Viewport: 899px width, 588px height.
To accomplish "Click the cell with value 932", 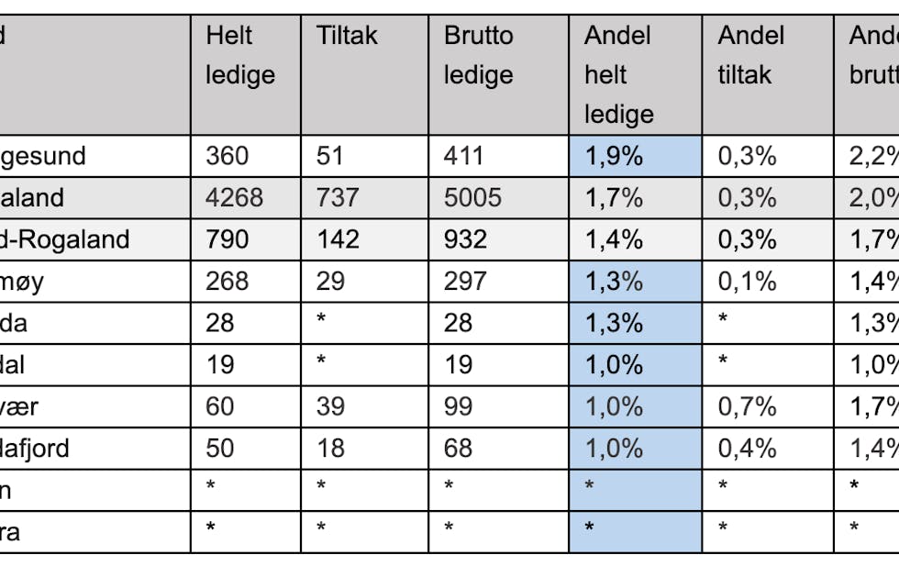I will pos(465,239).
